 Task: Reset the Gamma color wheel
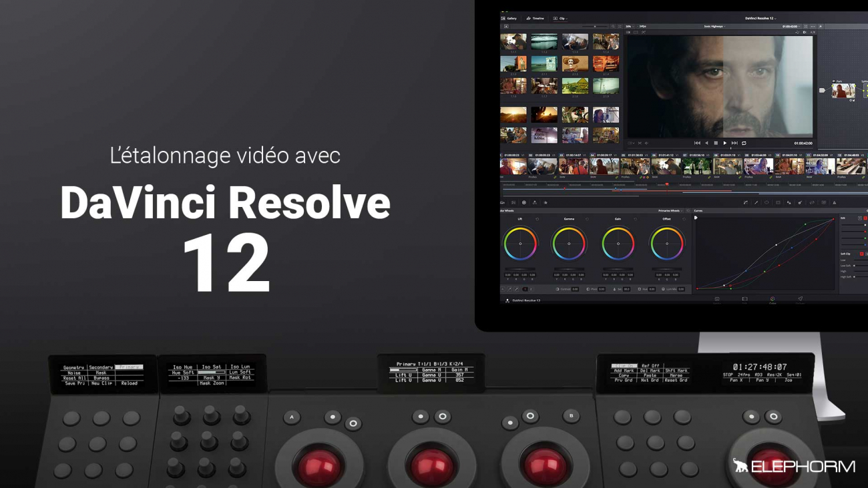(587, 219)
